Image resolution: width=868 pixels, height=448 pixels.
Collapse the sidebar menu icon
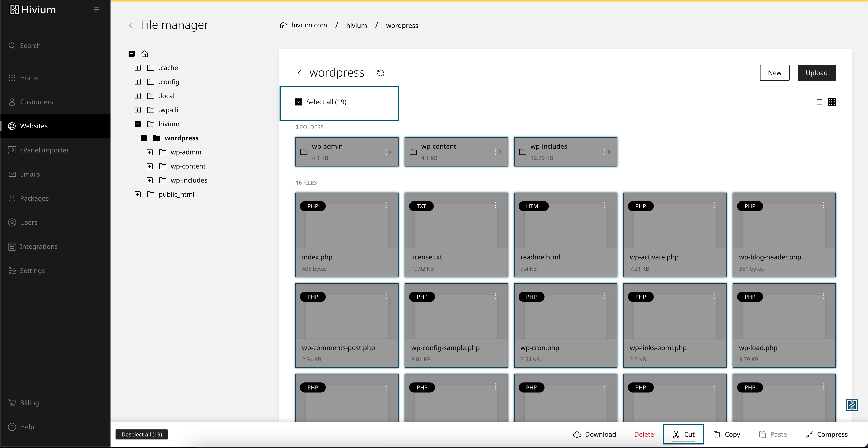[x=96, y=10]
